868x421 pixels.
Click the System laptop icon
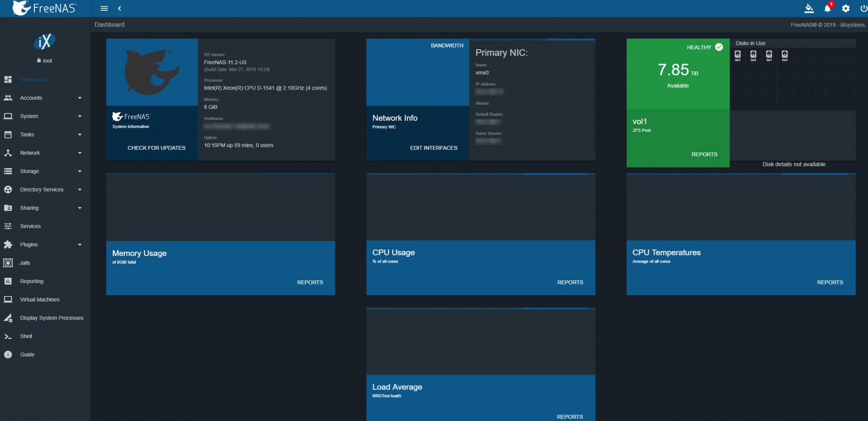[8, 116]
